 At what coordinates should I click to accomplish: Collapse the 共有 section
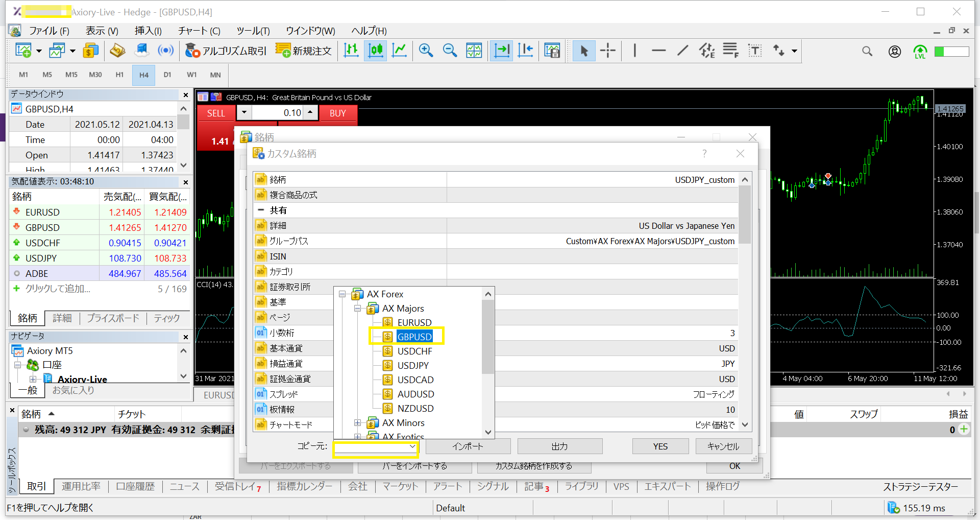click(261, 210)
